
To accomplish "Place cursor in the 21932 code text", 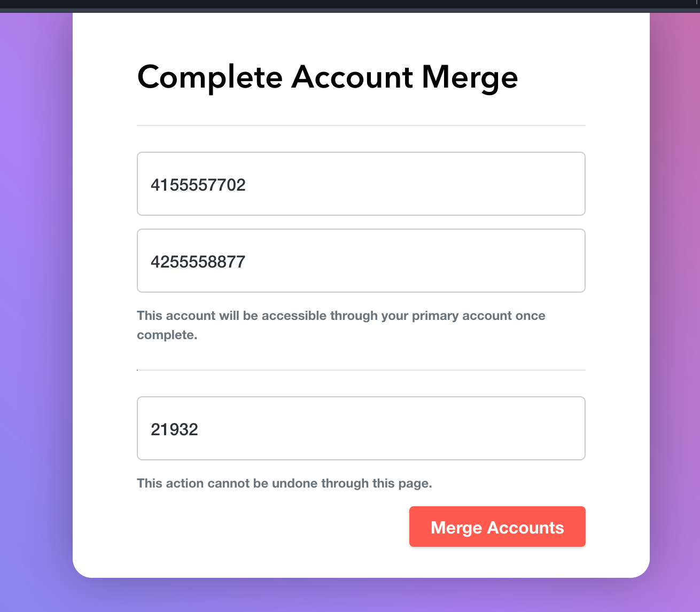I will tap(175, 430).
